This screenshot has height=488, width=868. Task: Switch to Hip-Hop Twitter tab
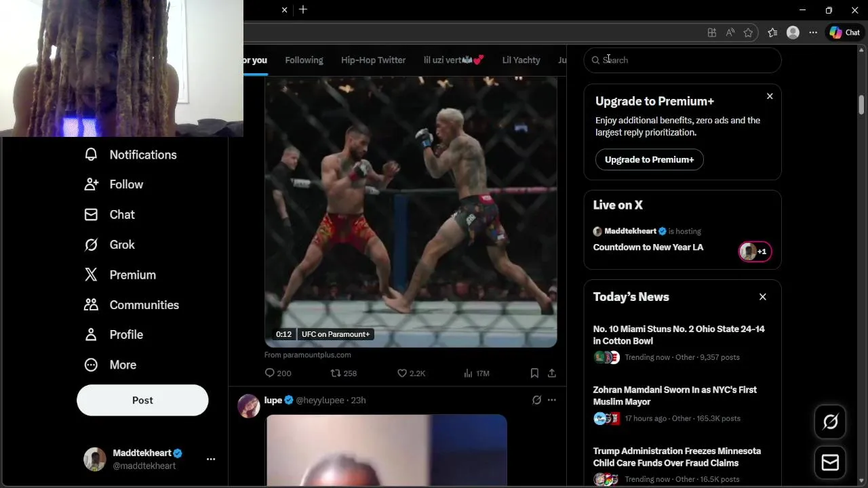click(373, 60)
